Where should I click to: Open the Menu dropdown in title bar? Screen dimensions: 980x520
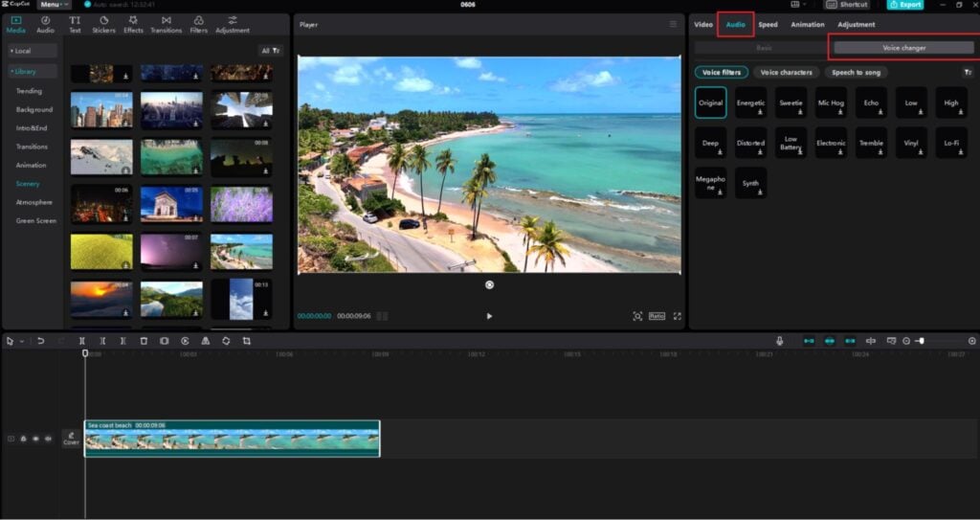[x=54, y=5]
